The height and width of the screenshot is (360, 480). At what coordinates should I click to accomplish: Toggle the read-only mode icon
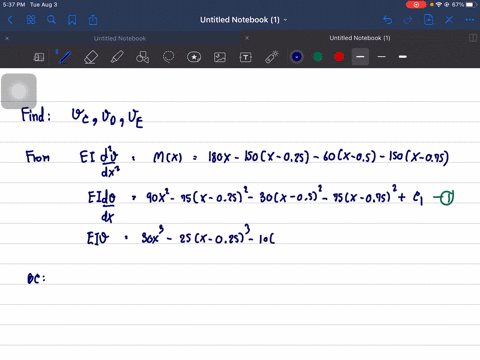click(39, 57)
